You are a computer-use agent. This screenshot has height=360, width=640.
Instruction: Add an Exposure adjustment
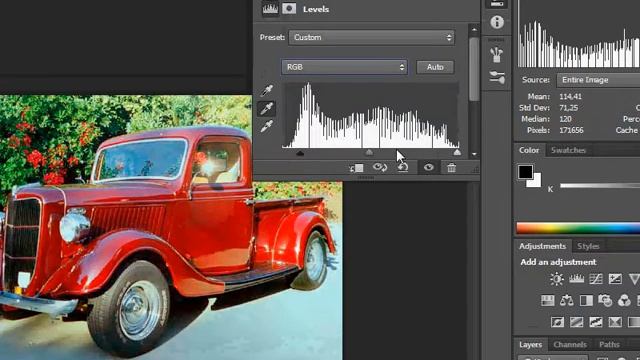615,279
